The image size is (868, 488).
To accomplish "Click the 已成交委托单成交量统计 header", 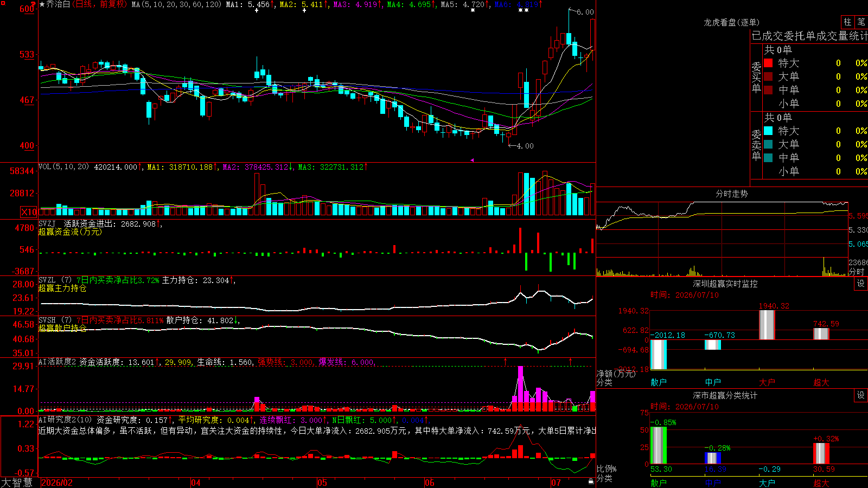I will pyautogui.click(x=809, y=36).
